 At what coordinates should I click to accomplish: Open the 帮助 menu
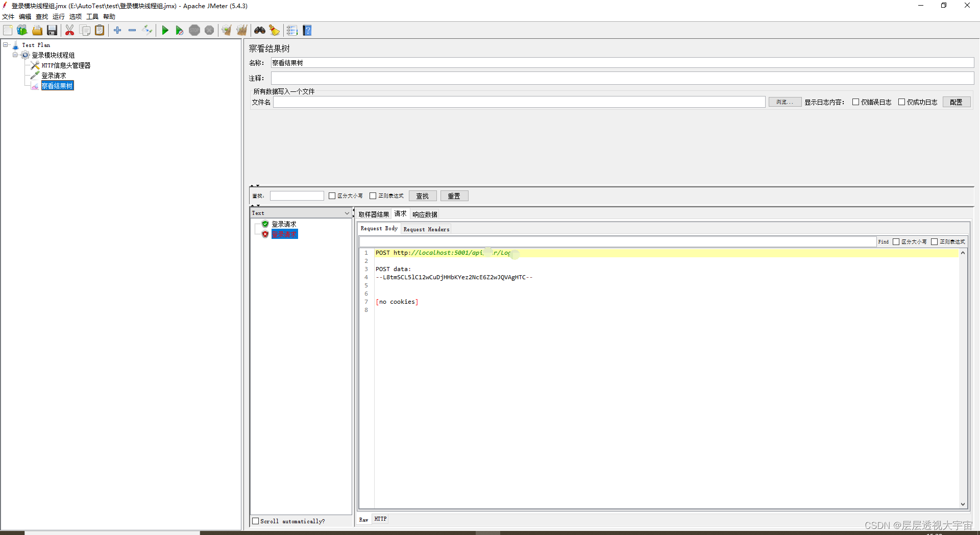click(x=109, y=17)
